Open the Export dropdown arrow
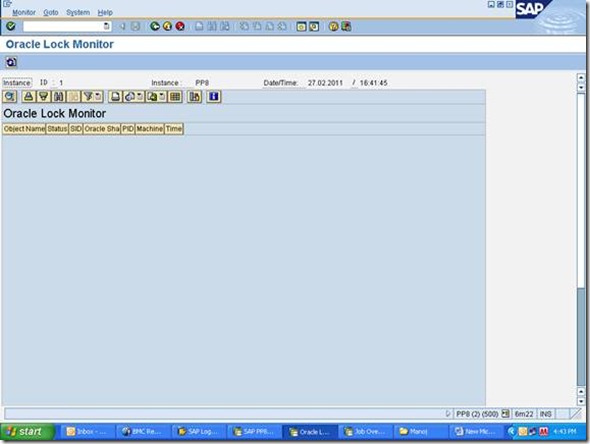This screenshot has height=444, width=590. pyautogui.click(x=162, y=97)
